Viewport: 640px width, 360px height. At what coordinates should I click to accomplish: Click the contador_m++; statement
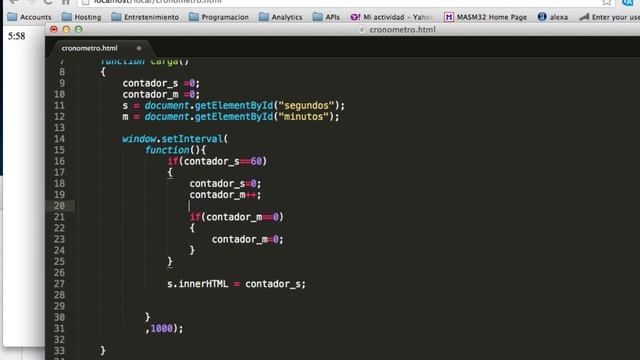point(225,195)
